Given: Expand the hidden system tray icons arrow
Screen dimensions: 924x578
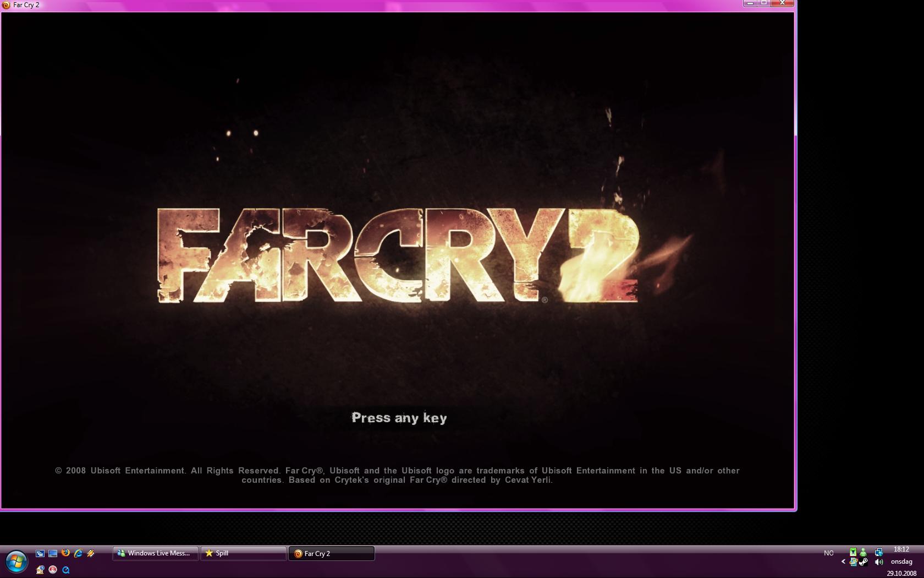Looking at the screenshot, I should pyautogui.click(x=843, y=562).
